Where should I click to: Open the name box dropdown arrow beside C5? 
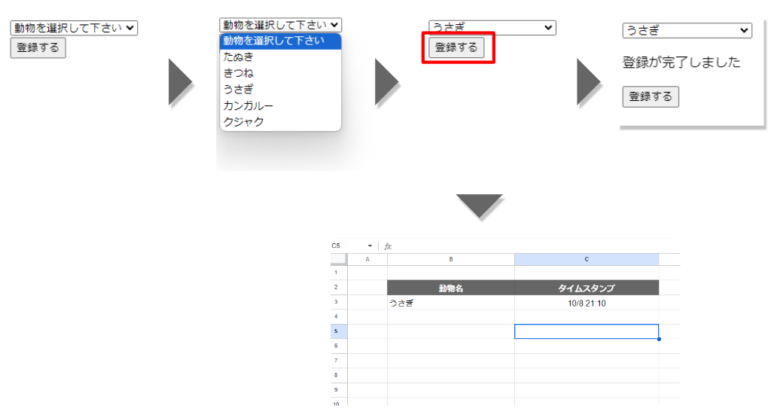(x=370, y=246)
